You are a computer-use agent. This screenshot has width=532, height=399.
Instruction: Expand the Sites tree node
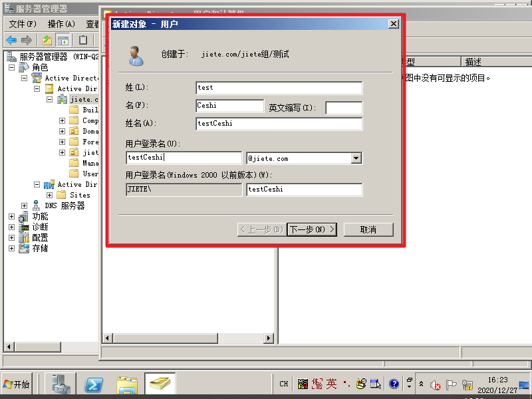pyautogui.click(x=49, y=195)
